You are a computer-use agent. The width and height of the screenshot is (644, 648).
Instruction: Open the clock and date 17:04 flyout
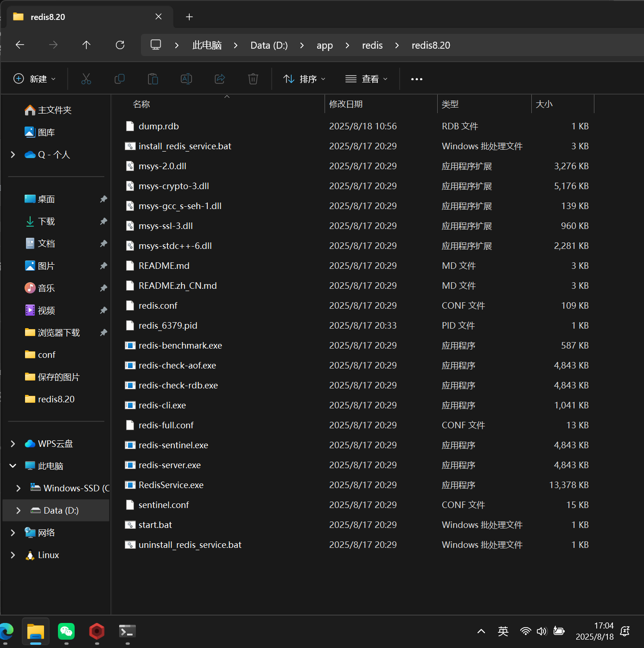click(x=595, y=631)
